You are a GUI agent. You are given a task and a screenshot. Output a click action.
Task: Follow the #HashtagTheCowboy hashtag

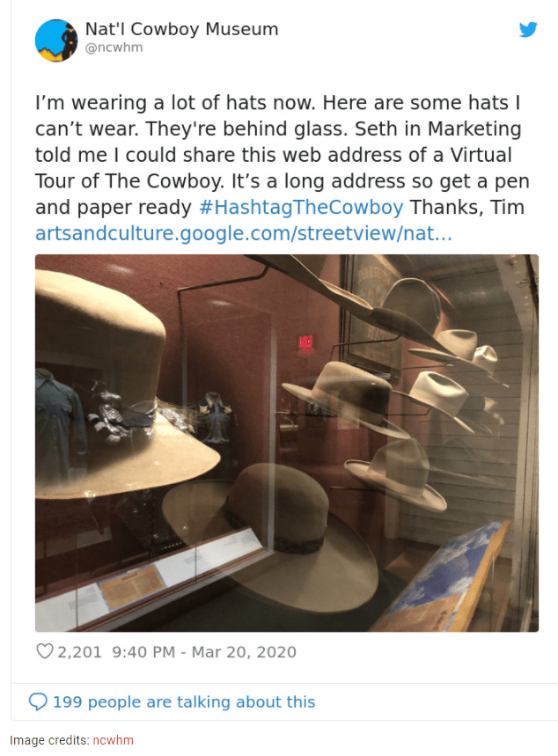click(x=301, y=208)
